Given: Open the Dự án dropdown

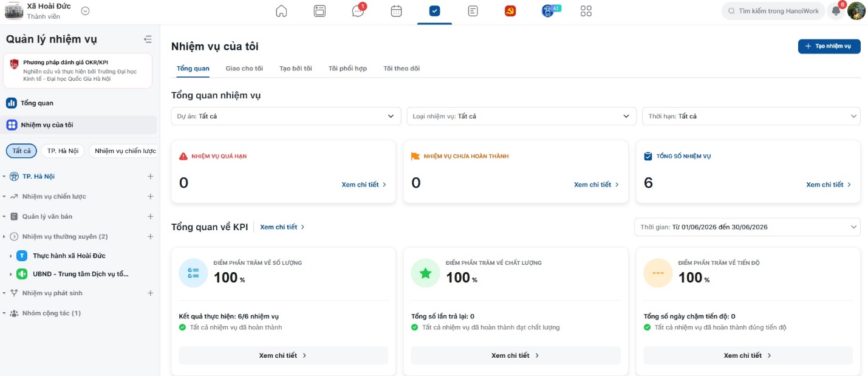Looking at the screenshot, I should point(286,116).
